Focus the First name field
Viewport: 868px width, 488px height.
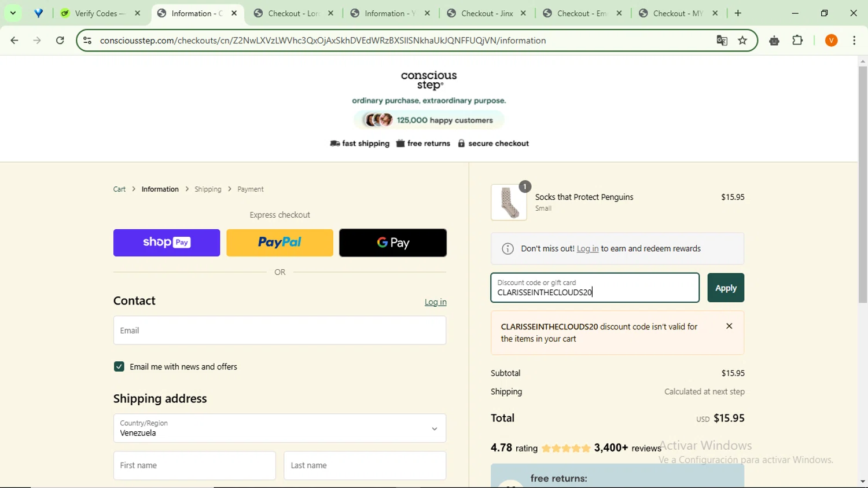pos(194,465)
